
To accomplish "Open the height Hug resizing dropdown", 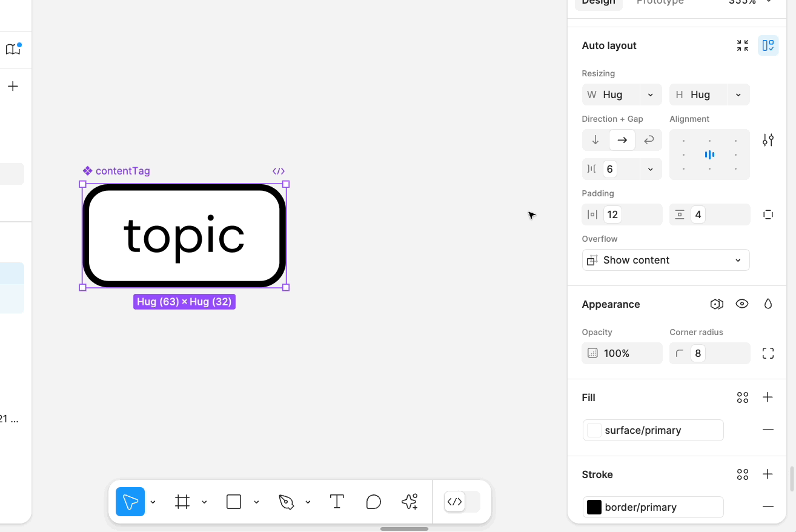I will point(738,95).
